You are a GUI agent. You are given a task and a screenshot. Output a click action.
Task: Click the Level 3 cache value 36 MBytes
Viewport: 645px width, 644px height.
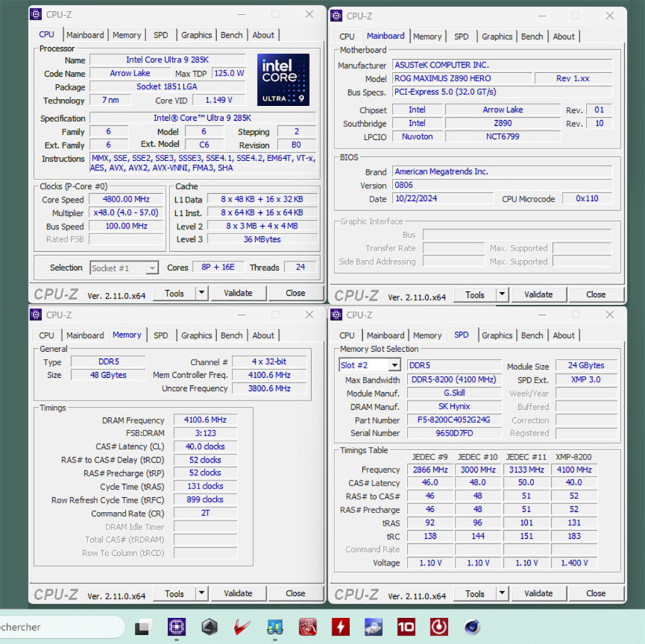point(263,239)
